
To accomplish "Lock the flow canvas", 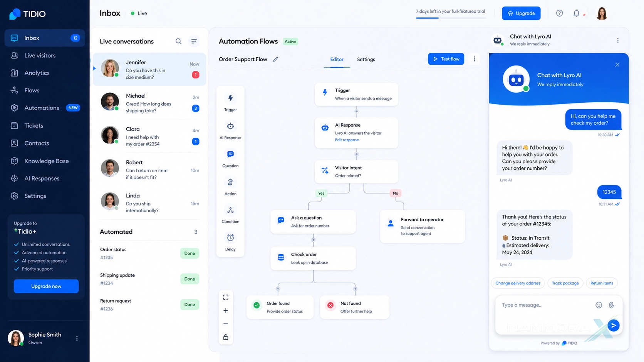I will click(226, 337).
